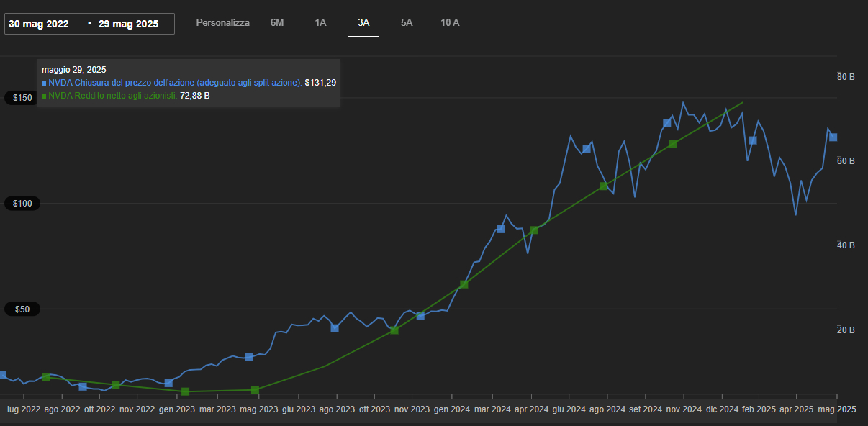Edit start date 30 mag 2022
The width and height of the screenshot is (868, 426).
pyautogui.click(x=39, y=24)
